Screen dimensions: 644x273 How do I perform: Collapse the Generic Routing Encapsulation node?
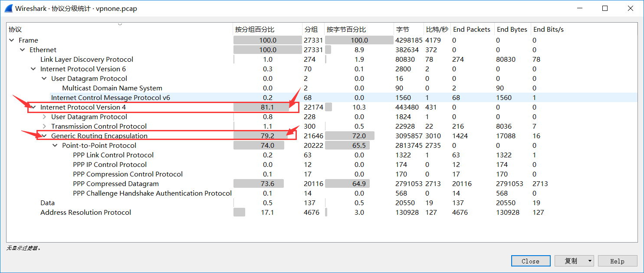point(44,136)
